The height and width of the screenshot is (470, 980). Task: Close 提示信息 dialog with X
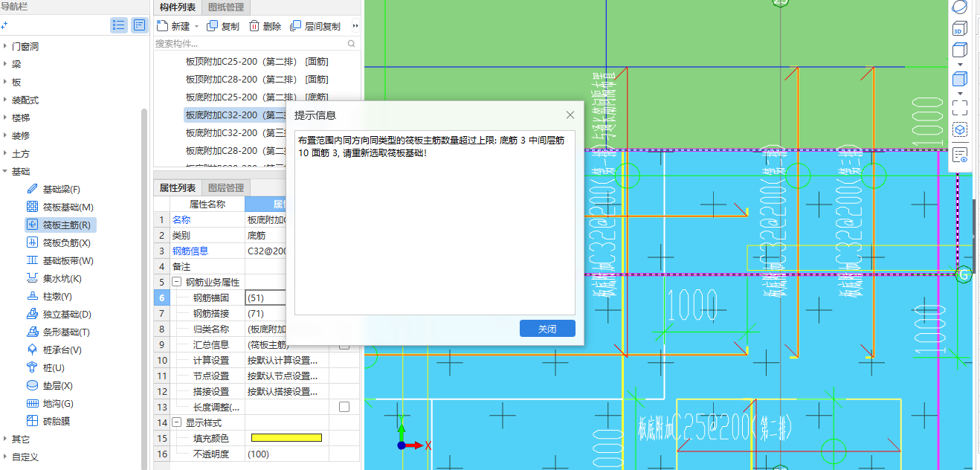click(x=570, y=115)
